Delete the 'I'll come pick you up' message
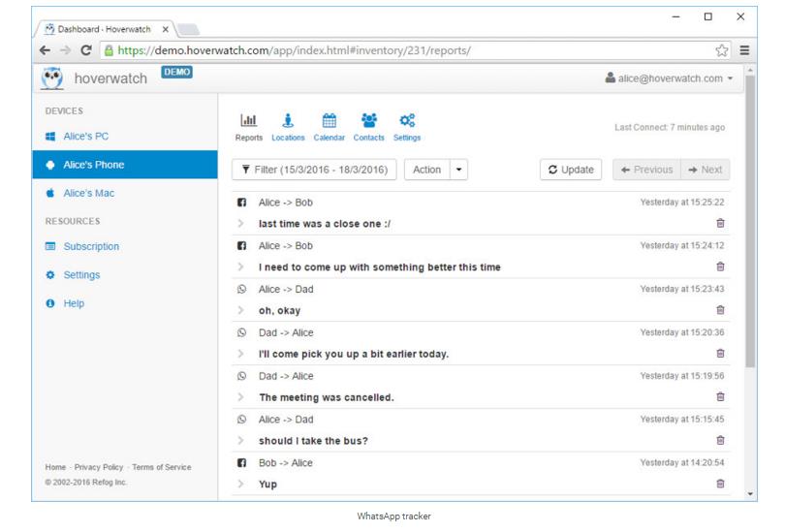The height and width of the screenshot is (532, 785). pyautogui.click(x=720, y=354)
